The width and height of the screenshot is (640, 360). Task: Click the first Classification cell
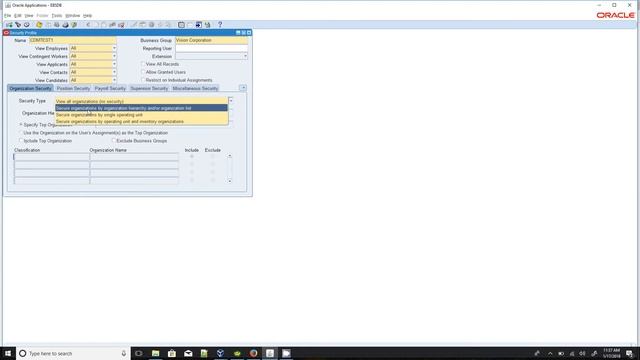point(51,157)
